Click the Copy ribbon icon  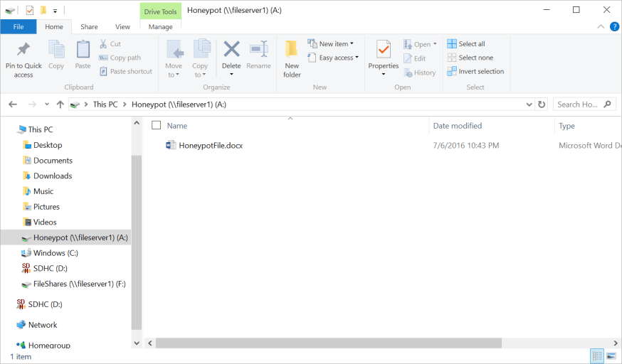(x=56, y=50)
